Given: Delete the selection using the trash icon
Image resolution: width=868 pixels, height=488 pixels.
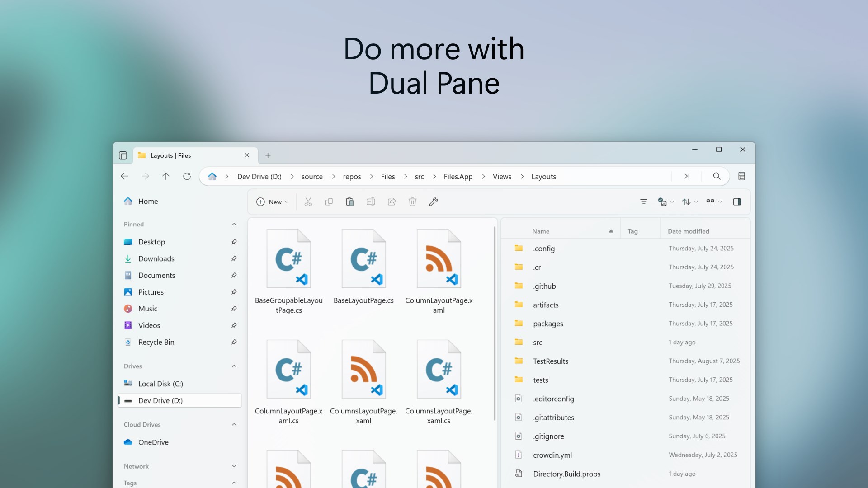Looking at the screenshot, I should click(412, 202).
